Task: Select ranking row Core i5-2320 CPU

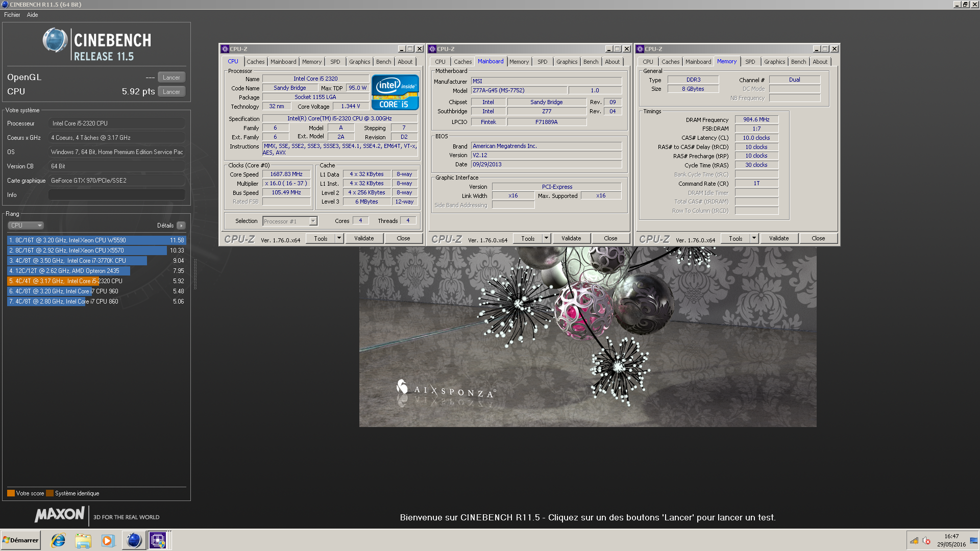Action: click(x=96, y=281)
